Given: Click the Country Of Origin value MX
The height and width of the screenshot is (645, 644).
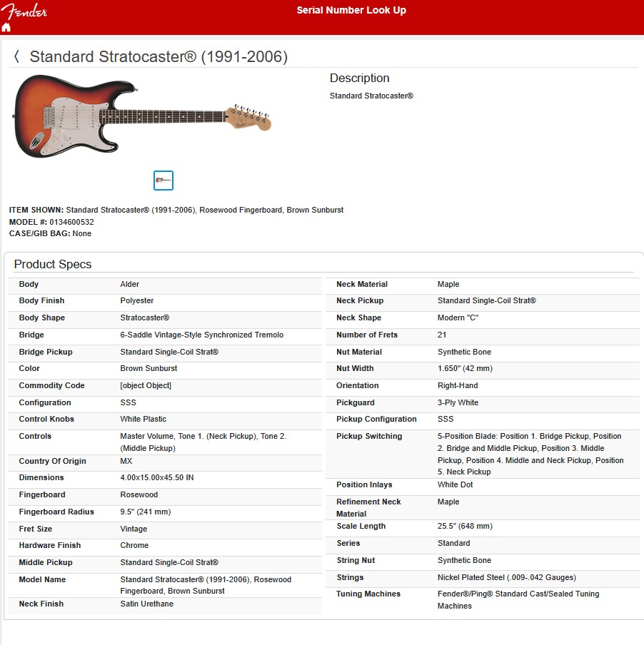Looking at the screenshot, I should tap(126, 461).
